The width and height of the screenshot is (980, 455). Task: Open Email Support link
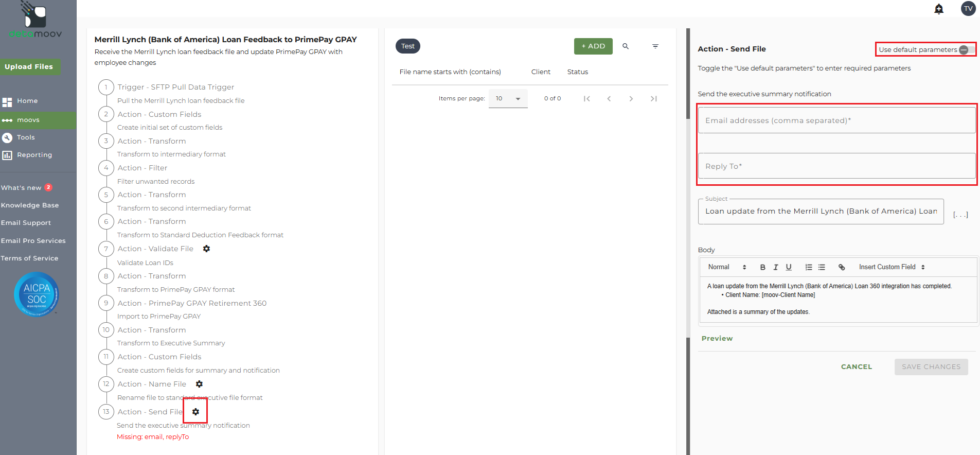tap(26, 223)
